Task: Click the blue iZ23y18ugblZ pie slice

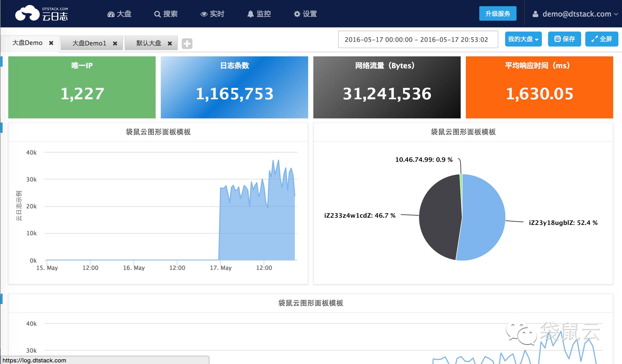Action: [483, 217]
